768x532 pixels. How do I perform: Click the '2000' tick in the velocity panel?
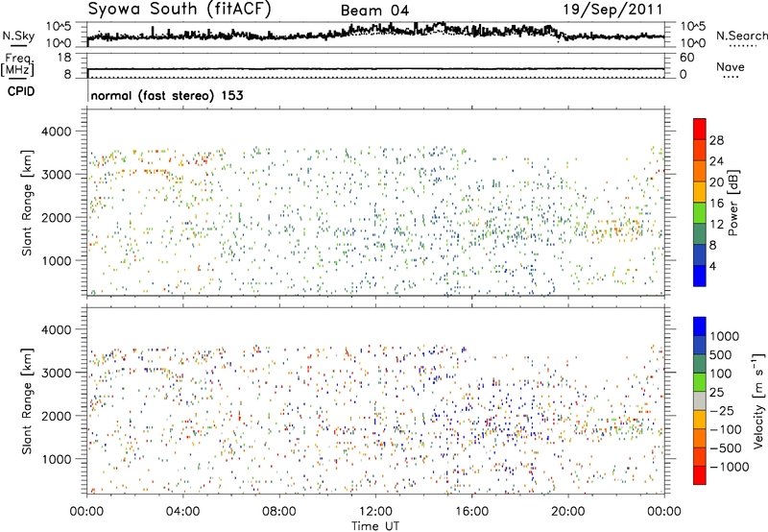tap(56, 416)
